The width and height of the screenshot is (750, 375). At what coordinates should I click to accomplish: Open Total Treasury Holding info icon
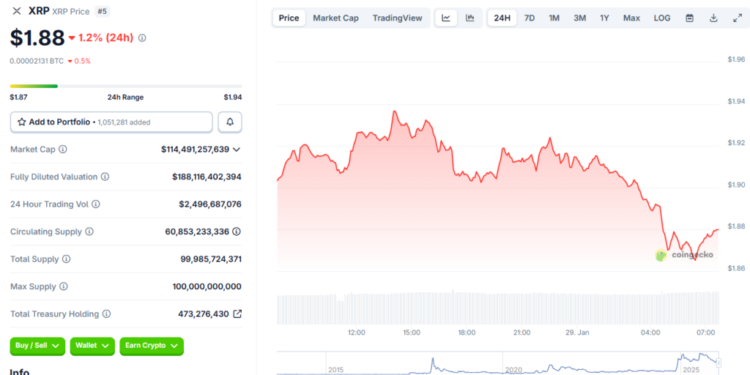coord(106,314)
